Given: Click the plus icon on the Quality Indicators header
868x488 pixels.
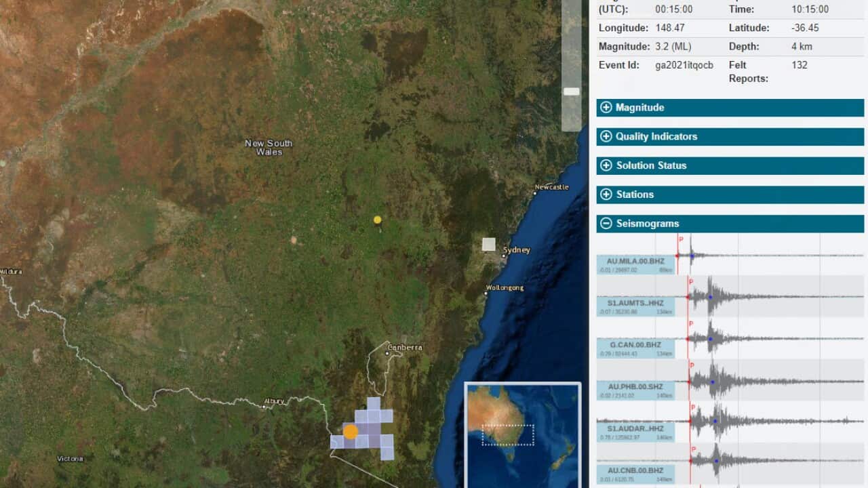Looking at the screenshot, I should coord(606,136).
